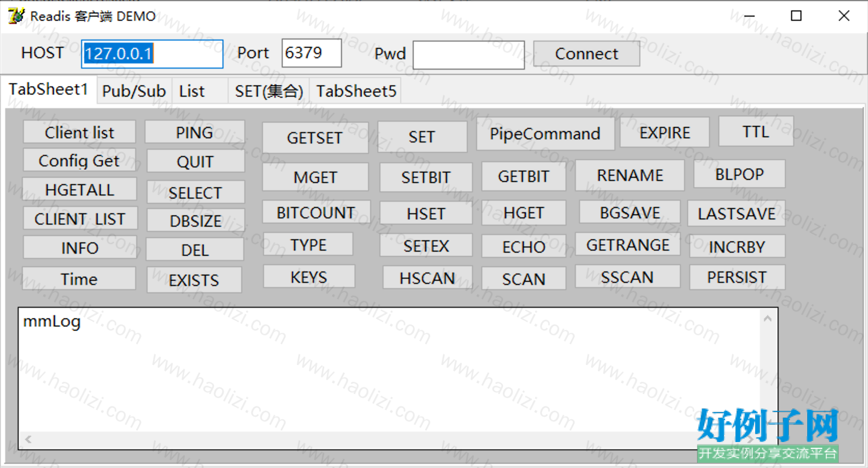Image resolution: width=868 pixels, height=468 pixels.
Task: Click the BGSAVE button
Action: point(630,212)
